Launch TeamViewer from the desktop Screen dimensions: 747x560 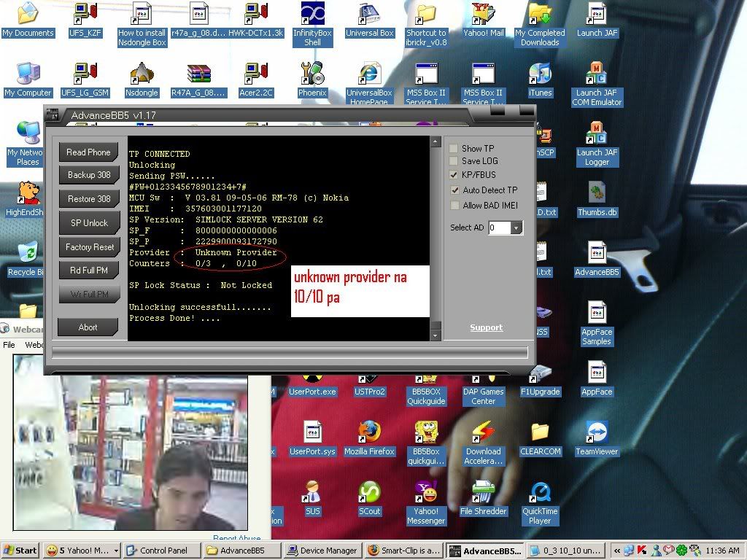(597, 439)
